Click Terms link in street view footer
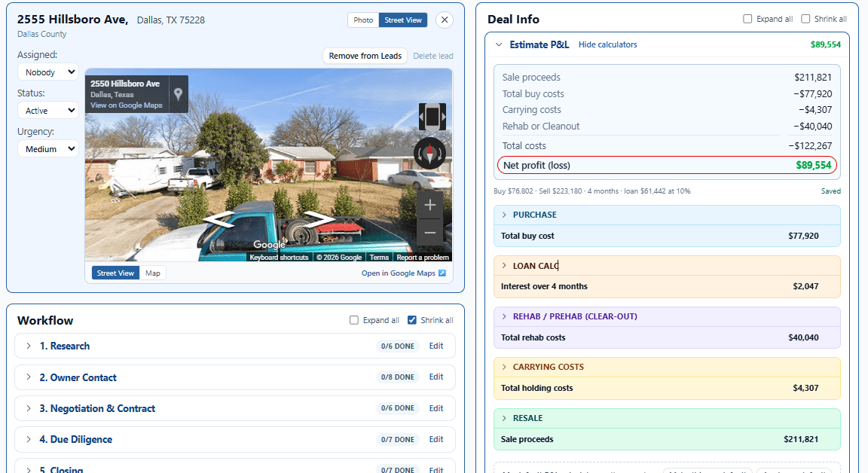The width and height of the screenshot is (868, 473). point(379,258)
